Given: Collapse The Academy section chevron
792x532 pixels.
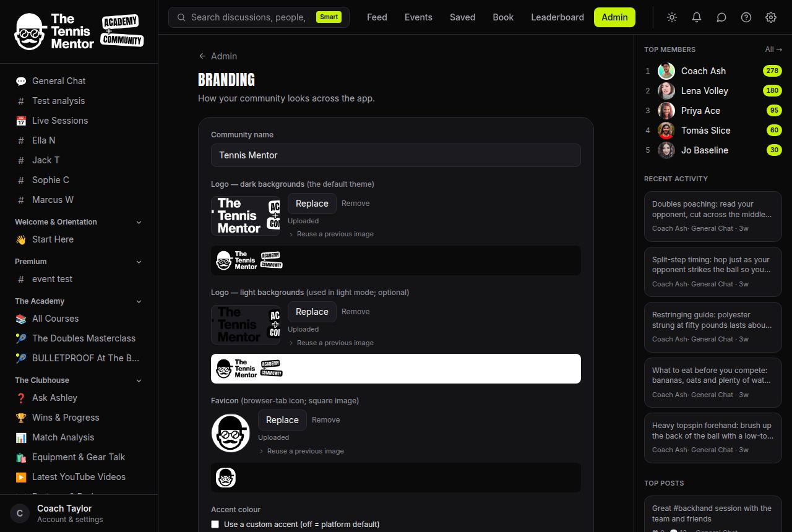Looking at the screenshot, I should (x=139, y=301).
